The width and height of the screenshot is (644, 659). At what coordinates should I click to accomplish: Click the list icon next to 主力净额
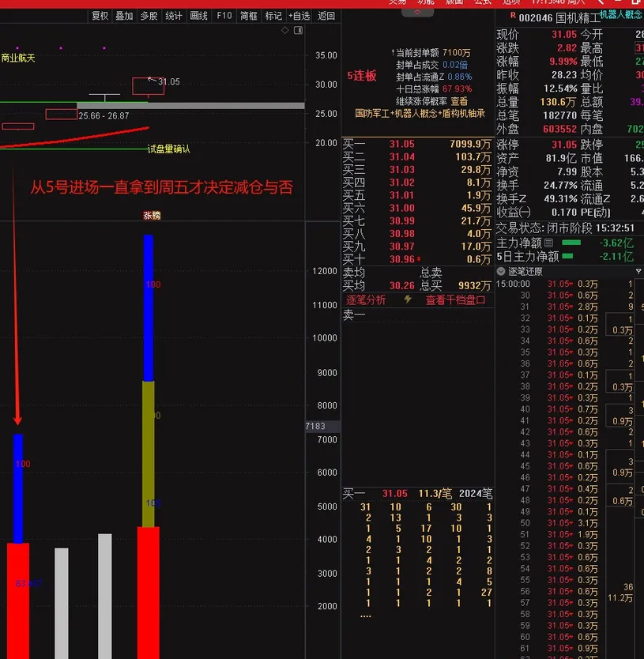pyautogui.click(x=548, y=243)
